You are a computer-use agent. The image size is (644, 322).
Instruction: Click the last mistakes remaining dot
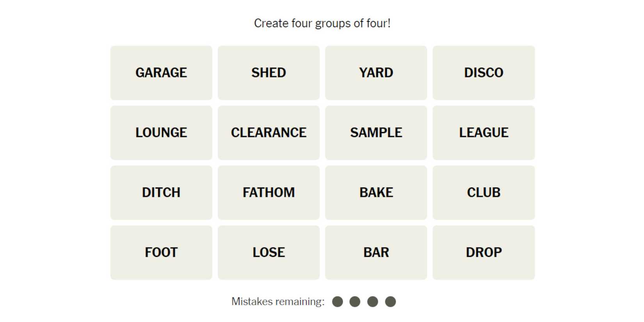tap(390, 302)
